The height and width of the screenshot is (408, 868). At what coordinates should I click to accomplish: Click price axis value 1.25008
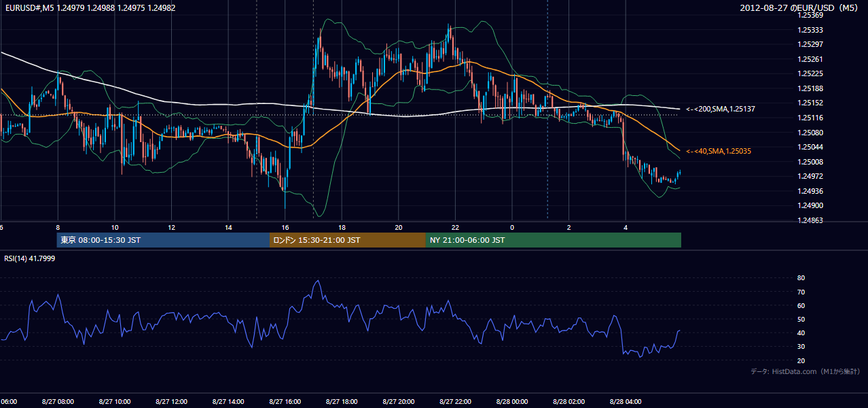812,162
